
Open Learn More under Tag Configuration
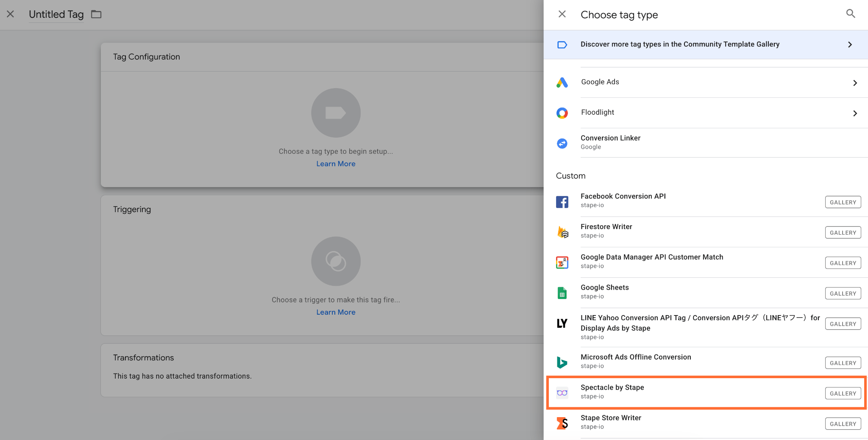[x=336, y=164]
